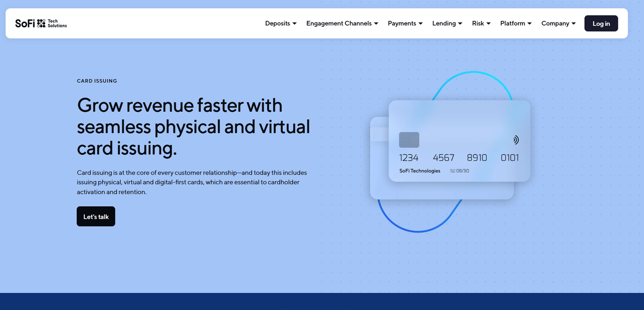
Task: Click the SoFi Tech Solutions logo
Action: 41,24
